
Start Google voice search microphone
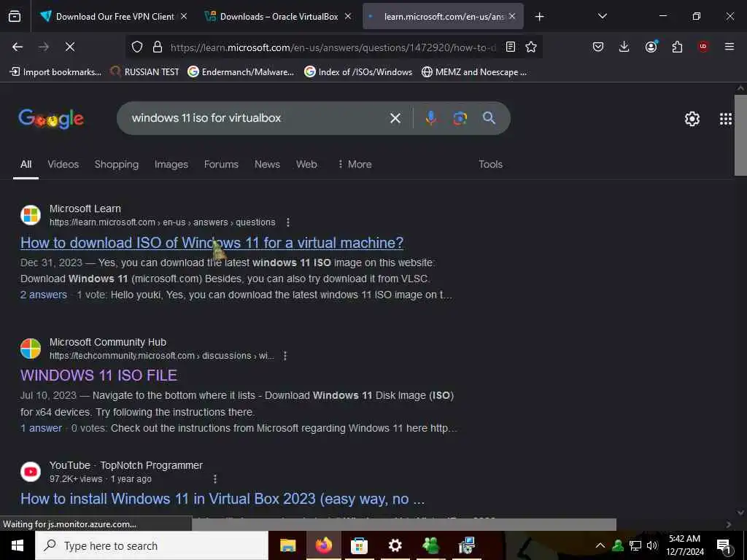[x=430, y=118]
